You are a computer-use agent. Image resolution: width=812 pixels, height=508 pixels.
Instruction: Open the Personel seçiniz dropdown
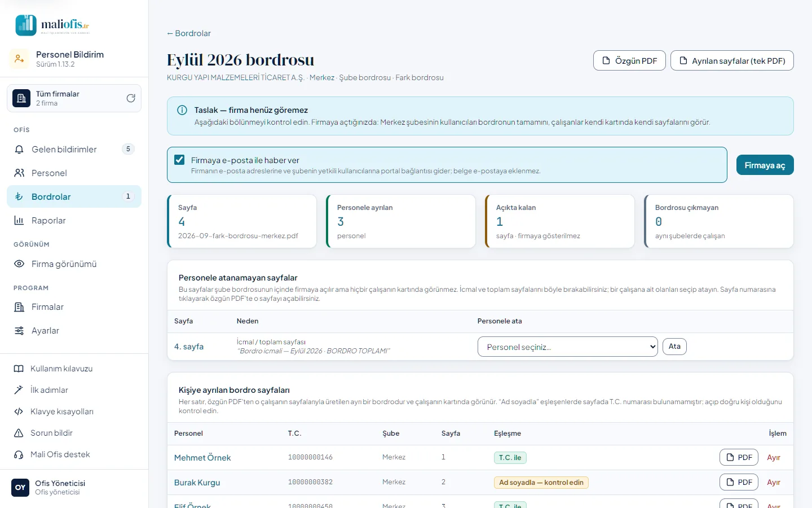click(568, 347)
